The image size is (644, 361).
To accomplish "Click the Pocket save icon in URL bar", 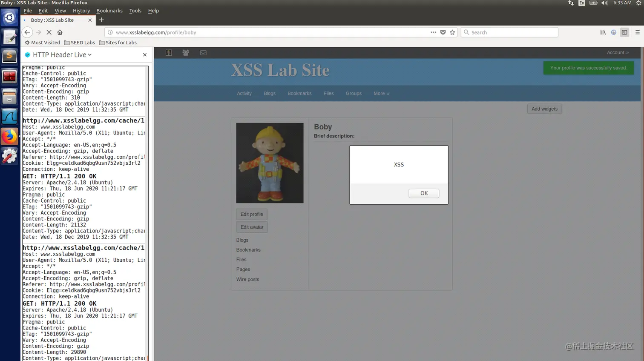I will click(x=443, y=32).
